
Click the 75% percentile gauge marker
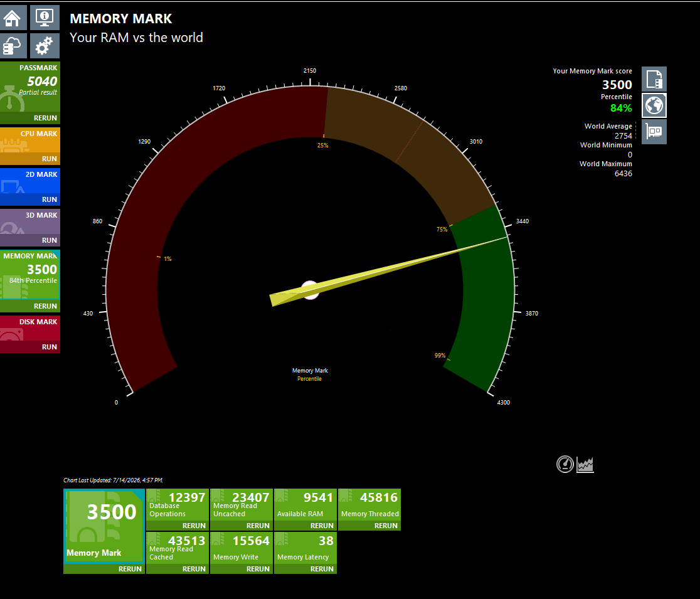pyautogui.click(x=442, y=230)
